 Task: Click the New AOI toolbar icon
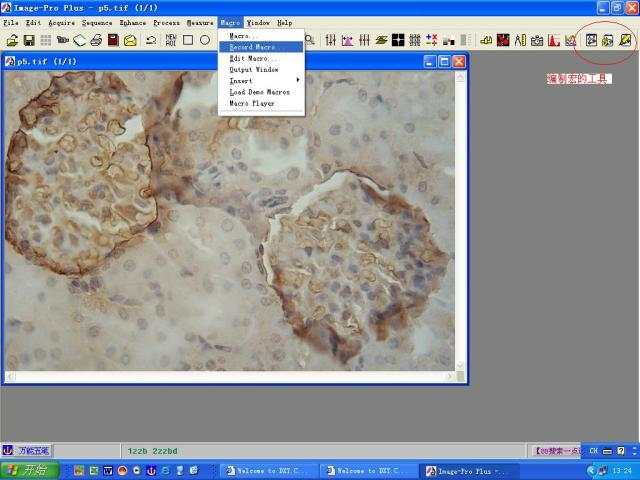(170, 40)
